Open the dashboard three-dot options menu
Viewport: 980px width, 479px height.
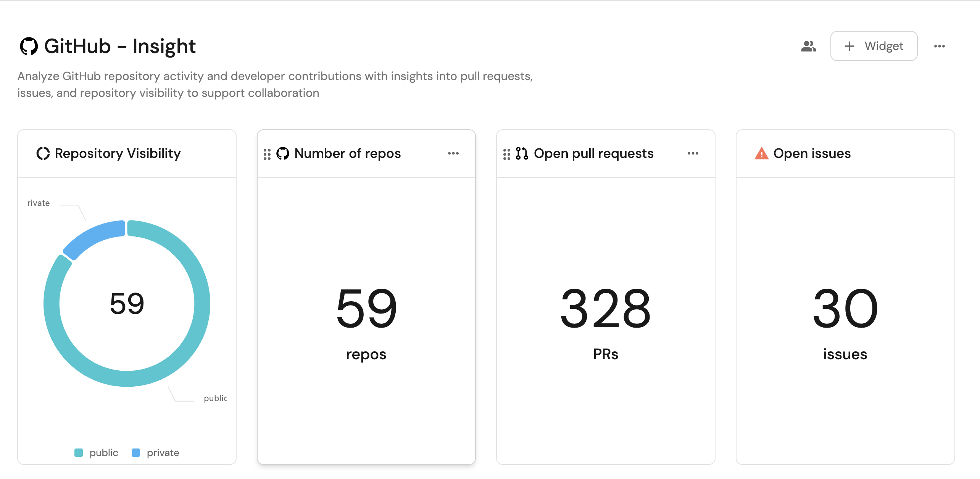point(939,46)
